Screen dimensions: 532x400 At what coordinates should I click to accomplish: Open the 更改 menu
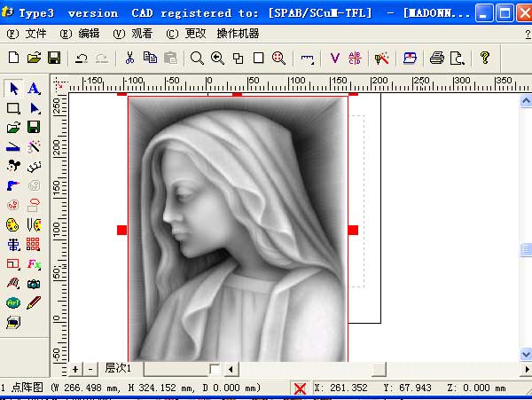tap(186, 34)
